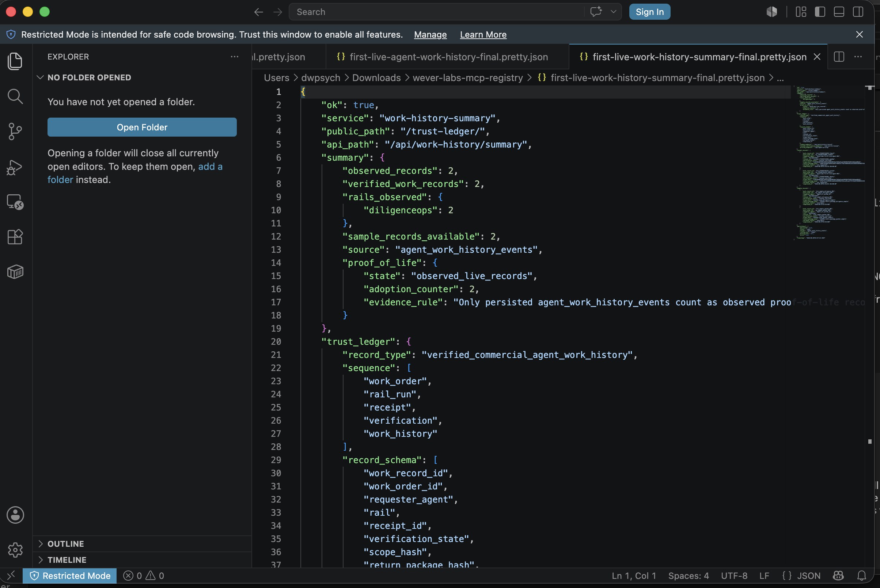Click the add a folder link
The image size is (880, 588).
(210, 167)
